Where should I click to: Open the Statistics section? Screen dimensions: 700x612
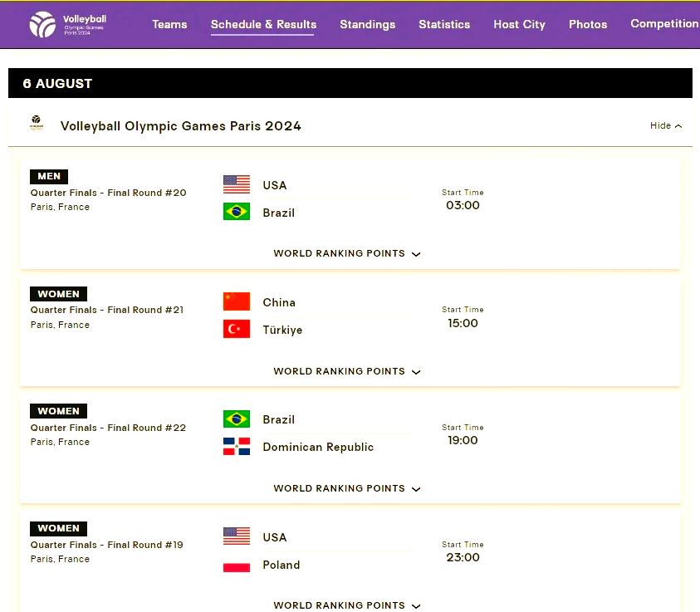(444, 25)
